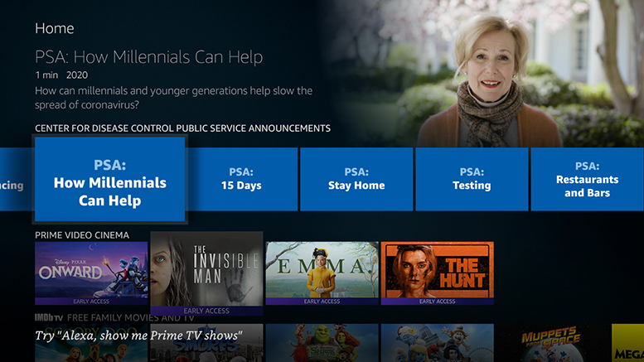Open the PSA 15 Days tile
The image size is (644, 362).
pyautogui.click(x=241, y=179)
